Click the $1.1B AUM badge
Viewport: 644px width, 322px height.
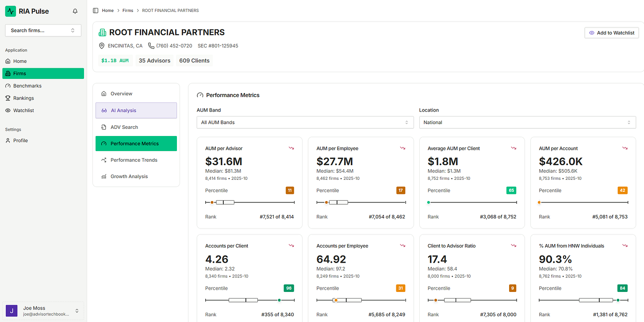[115, 61]
